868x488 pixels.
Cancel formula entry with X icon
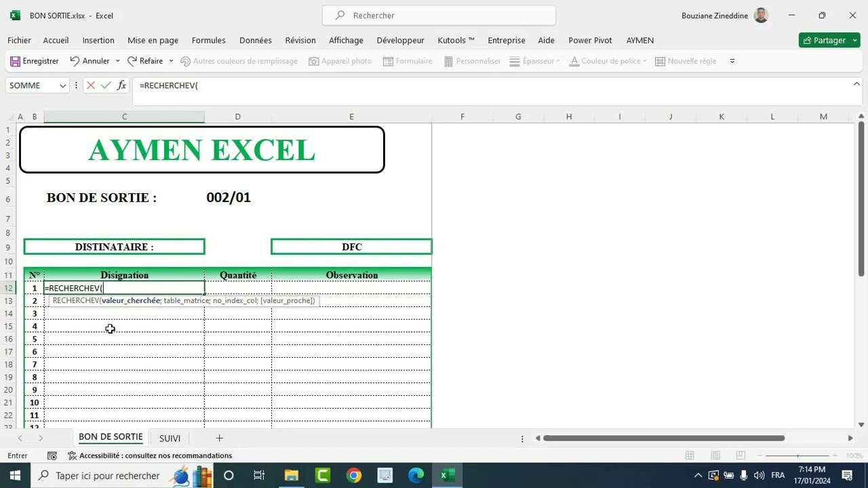[x=90, y=85]
